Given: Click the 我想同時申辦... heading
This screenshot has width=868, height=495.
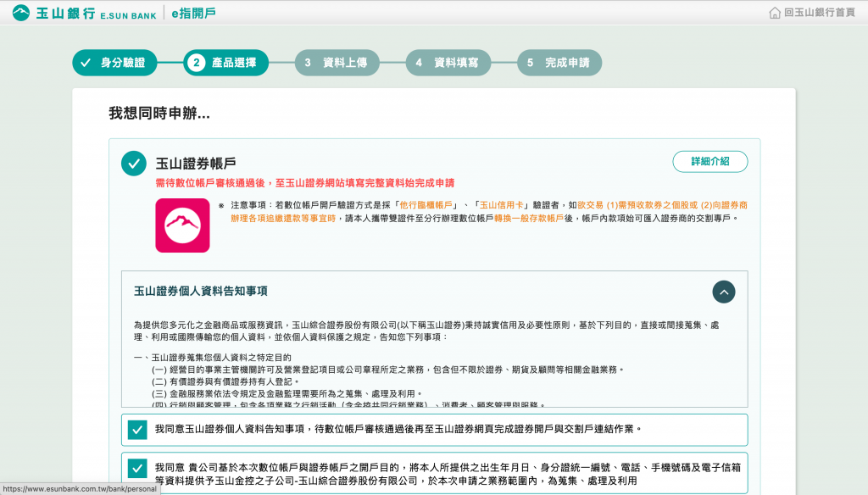Looking at the screenshot, I should 159,114.
